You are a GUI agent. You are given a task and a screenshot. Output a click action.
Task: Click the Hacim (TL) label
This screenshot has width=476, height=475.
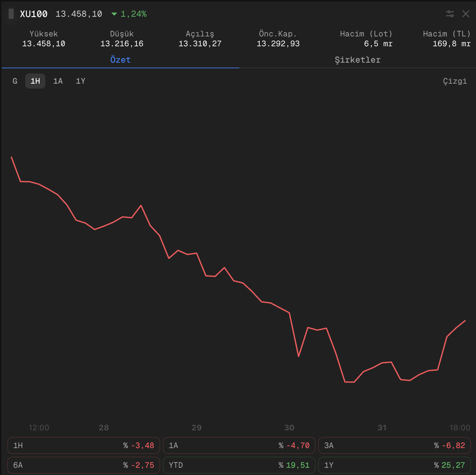pyautogui.click(x=447, y=34)
